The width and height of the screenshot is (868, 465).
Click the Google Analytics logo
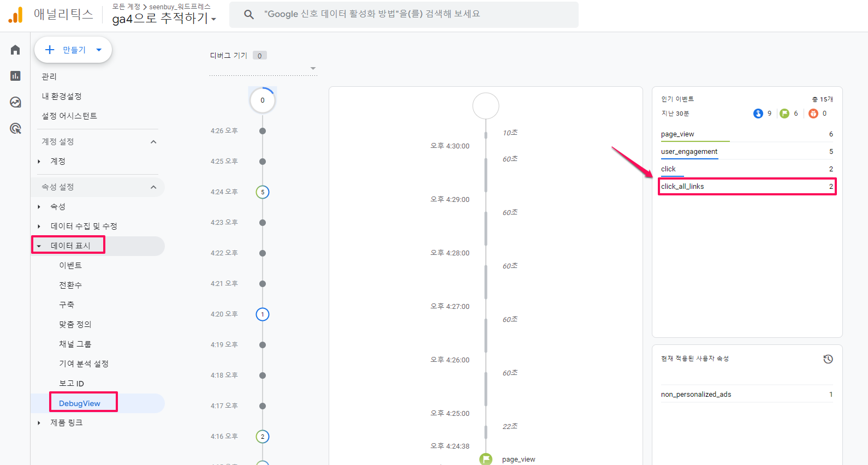tap(16, 15)
